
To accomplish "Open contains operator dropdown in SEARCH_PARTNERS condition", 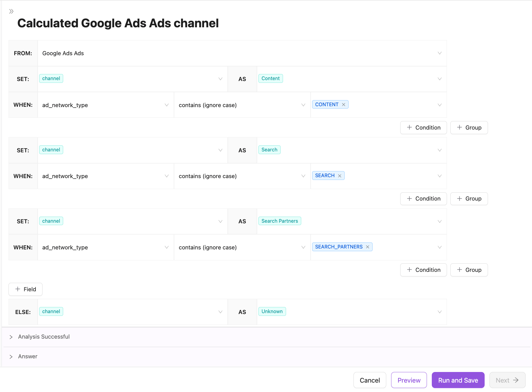I will [242, 247].
